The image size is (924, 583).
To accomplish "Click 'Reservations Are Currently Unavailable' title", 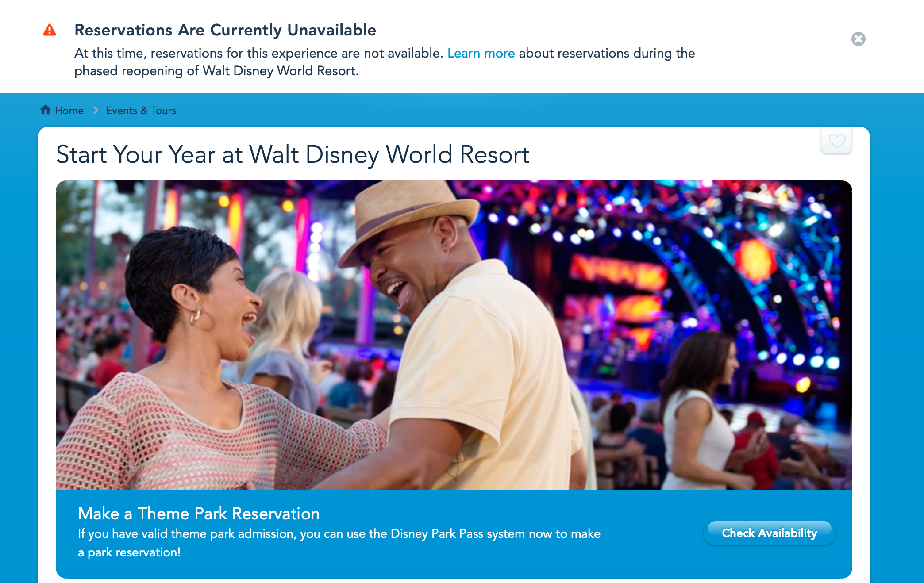I will click(225, 30).
